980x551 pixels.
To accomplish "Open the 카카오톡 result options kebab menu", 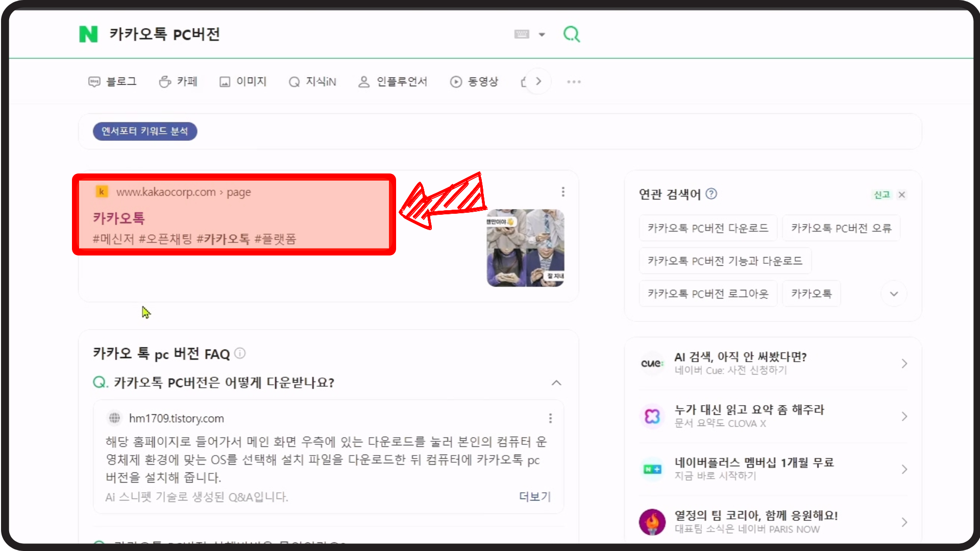I will (563, 192).
